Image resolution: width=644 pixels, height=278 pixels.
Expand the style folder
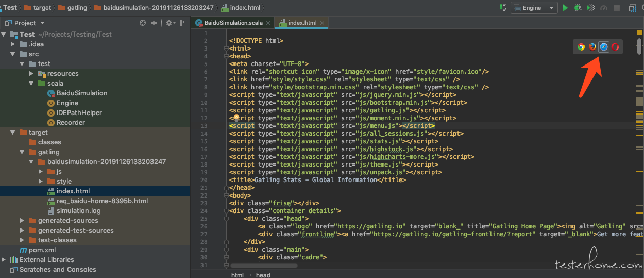click(41, 182)
